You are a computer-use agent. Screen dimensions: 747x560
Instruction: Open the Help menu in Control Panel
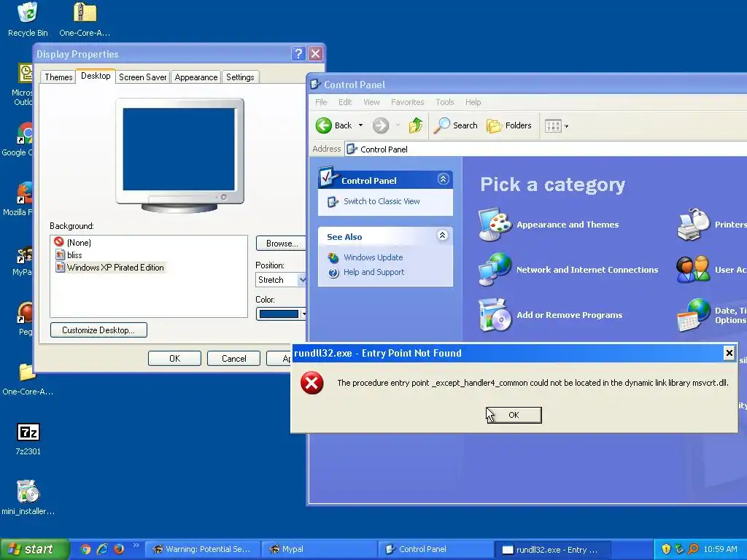(x=473, y=102)
